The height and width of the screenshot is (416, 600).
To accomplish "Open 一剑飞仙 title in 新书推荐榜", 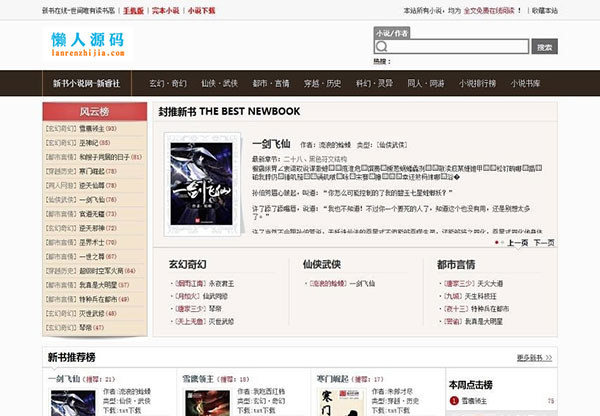I will 64,379.
